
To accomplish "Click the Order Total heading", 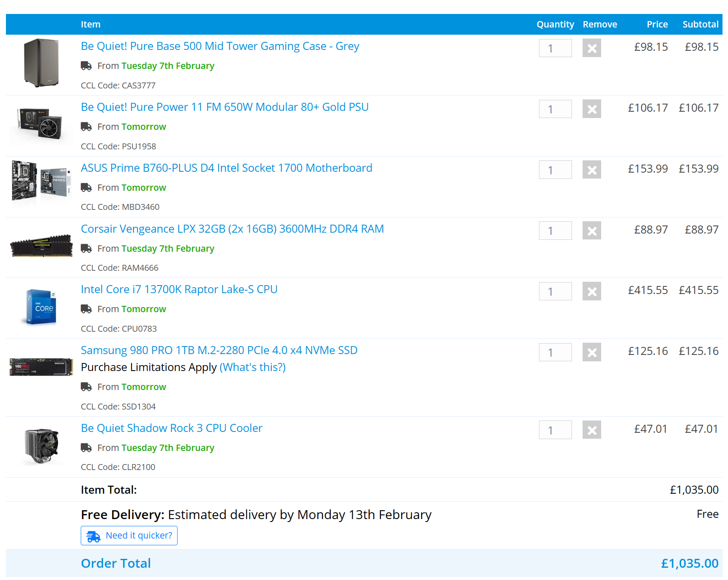I will [116, 564].
